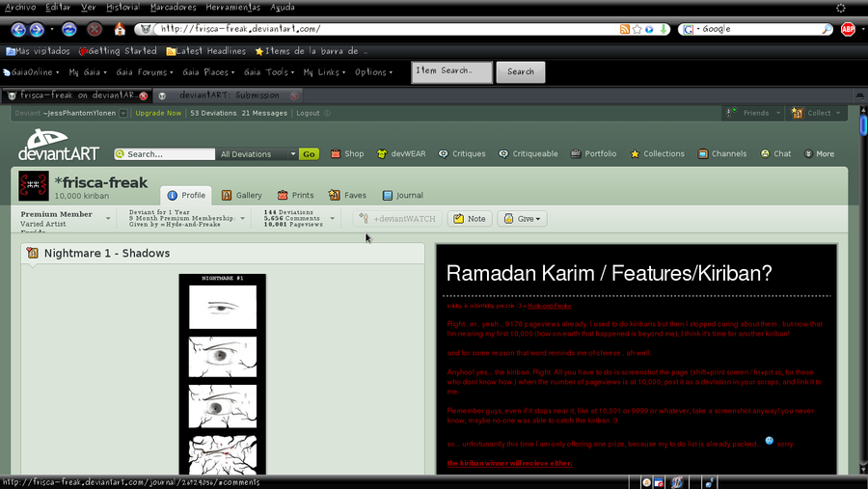Click the green Go search button
The width and height of the screenshot is (868, 489).
click(x=309, y=154)
